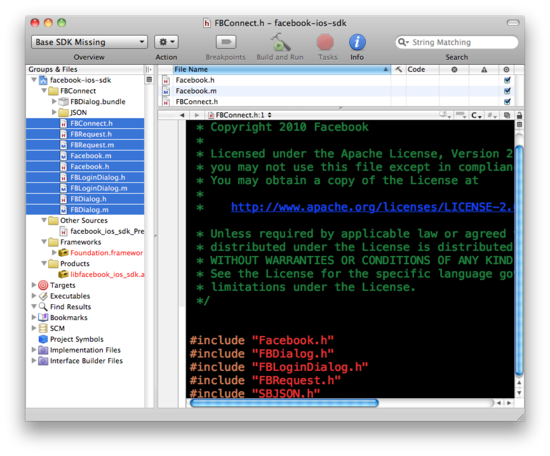
Task: Select FBLoginDialog.h in the file tree
Action: [85, 177]
